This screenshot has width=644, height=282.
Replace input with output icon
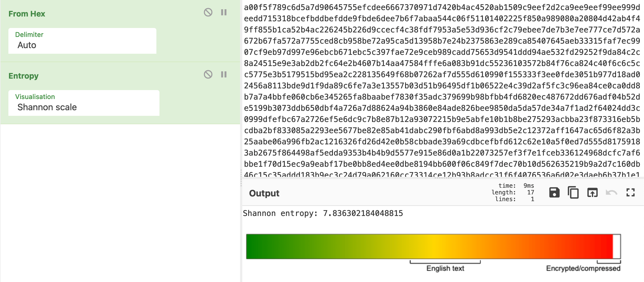[x=592, y=192]
